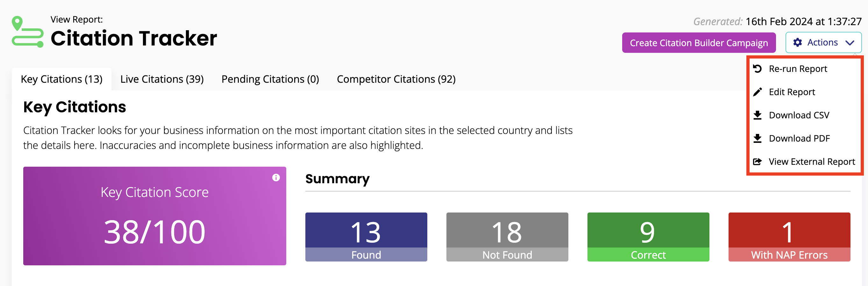Switch to the Live Citations (39) tab
This screenshot has height=286, width=868.
click(162, 79)
